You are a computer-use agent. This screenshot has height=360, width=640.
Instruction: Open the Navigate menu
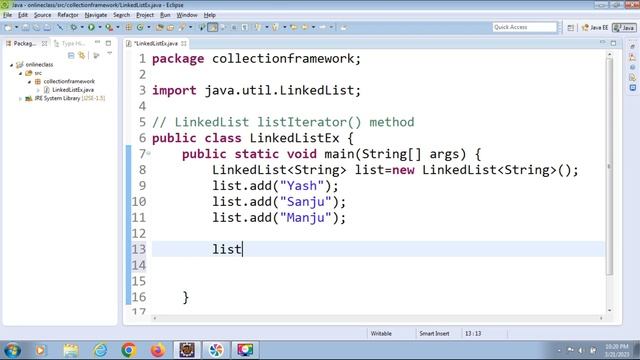[x=96, y=15]
